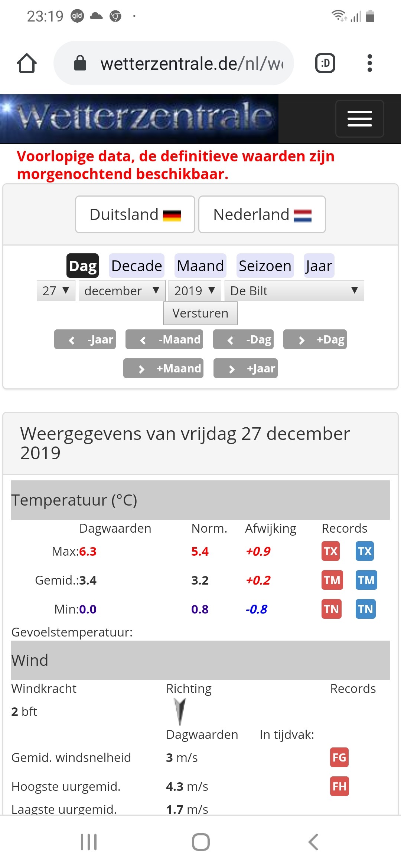Select the Duitsland country button
This screenshot has width=401, height=868.
click(135, 214)
